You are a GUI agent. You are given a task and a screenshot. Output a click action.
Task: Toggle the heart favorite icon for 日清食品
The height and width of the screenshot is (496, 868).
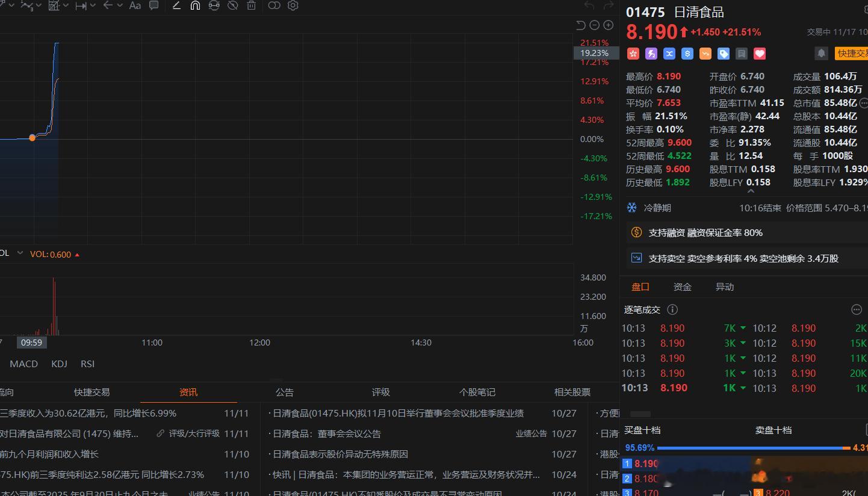tap(759, 54)
